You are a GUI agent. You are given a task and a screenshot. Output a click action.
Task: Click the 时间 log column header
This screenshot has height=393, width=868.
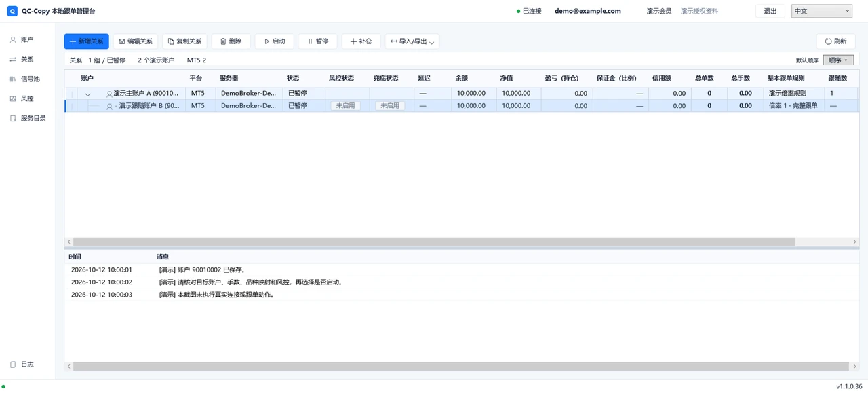(75, 257)
